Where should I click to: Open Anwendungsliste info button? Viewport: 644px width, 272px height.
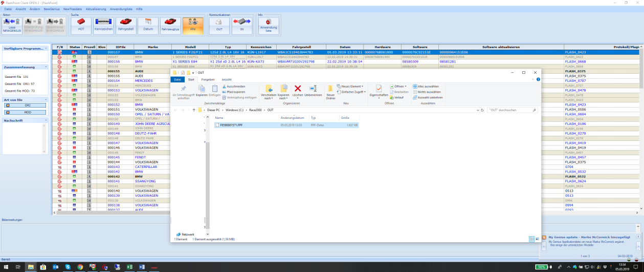point(269,26)
